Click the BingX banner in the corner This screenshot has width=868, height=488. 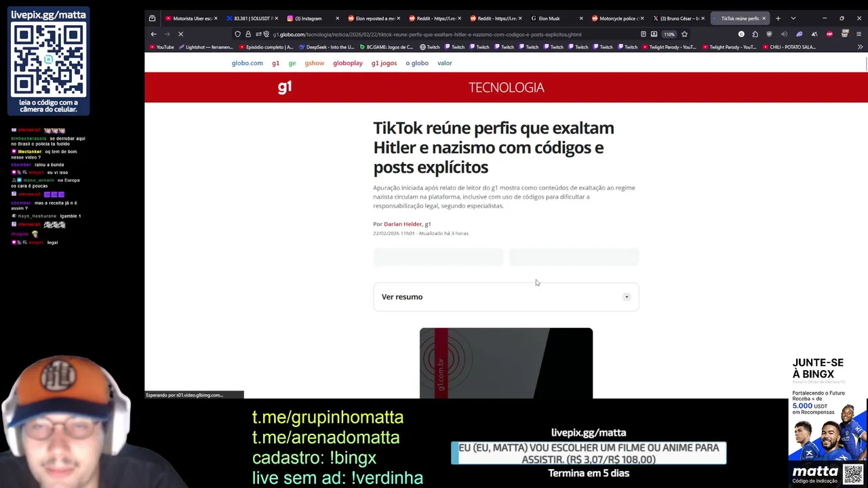point(828,420)
